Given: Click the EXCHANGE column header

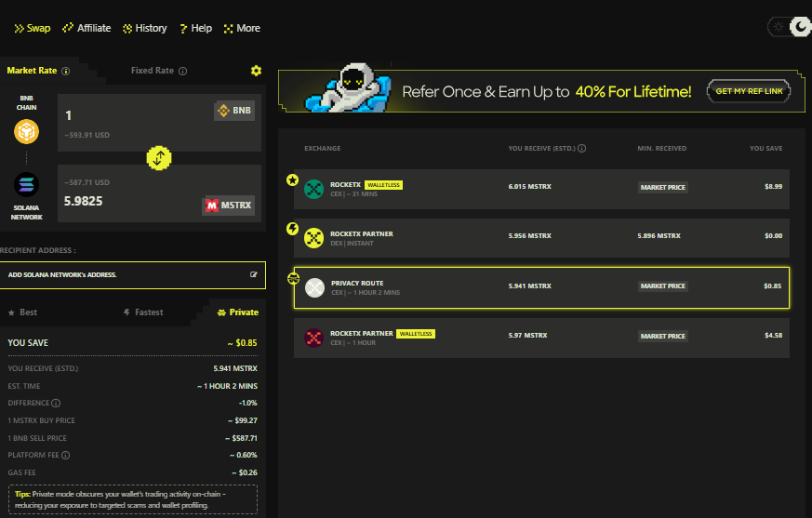Looking at the screenshot, I should [x=323, y=149].
